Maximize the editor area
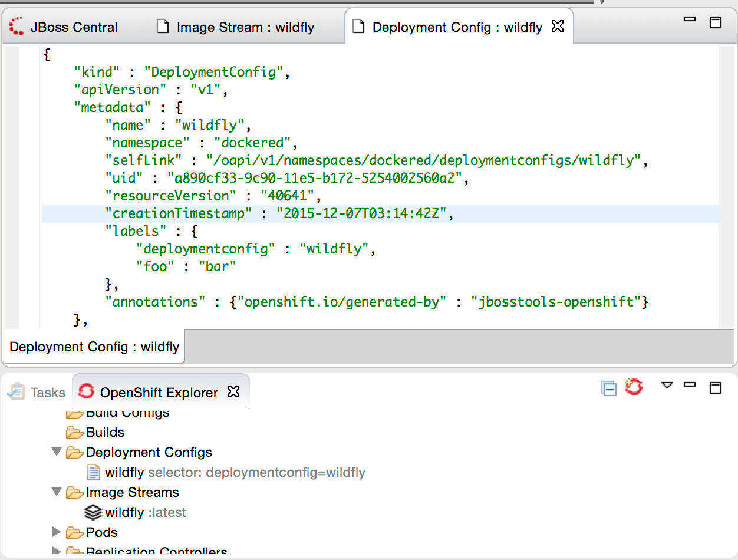This screenshot has width=738, height=560. click(x=715, y=22)
